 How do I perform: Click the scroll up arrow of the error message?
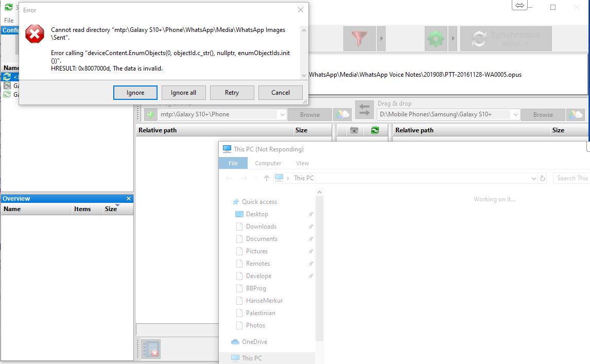pos(304,30)
